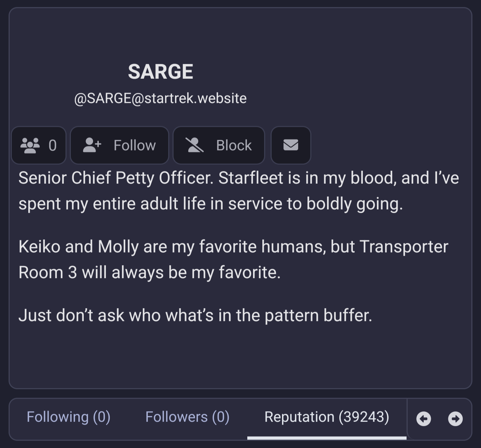This screenshot has width=481, height=448.
Task: Click the follower count number 0
Action: [53, 145]
